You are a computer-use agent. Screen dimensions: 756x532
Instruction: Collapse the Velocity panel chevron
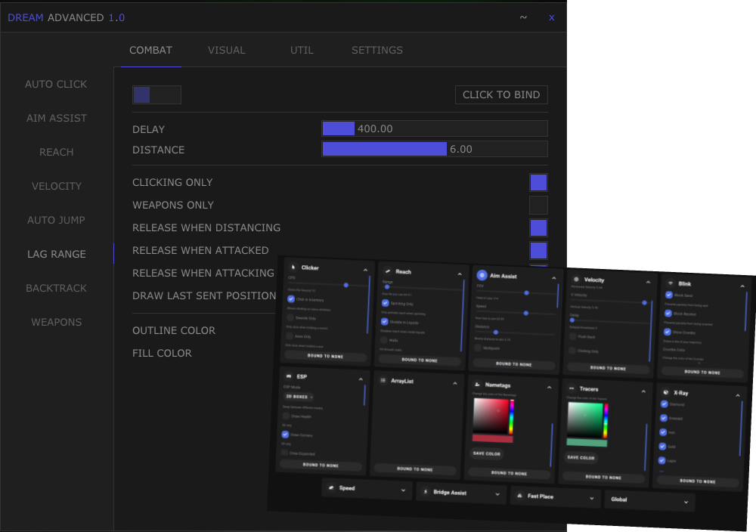click(648, 282)
